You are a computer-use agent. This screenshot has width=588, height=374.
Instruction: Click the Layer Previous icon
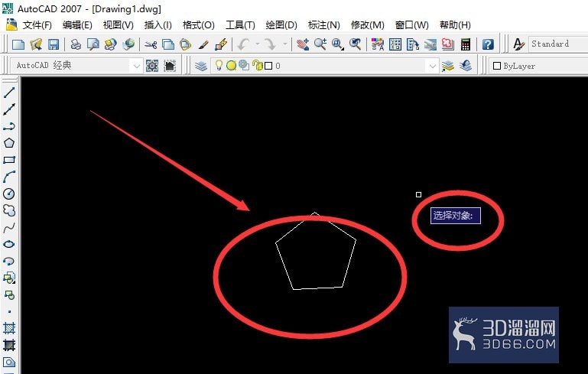[466, 66]
